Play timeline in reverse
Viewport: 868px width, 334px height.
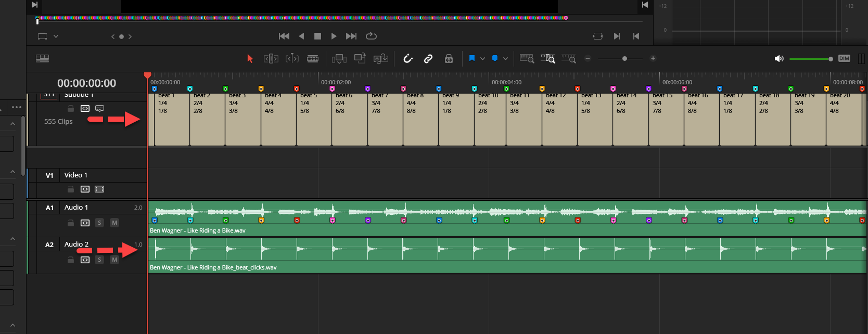coord(301,36)
